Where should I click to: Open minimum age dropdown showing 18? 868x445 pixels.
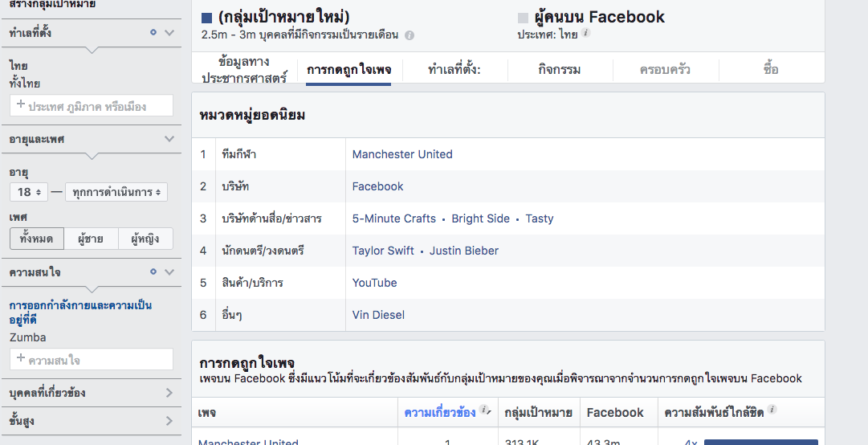(29, 192)
